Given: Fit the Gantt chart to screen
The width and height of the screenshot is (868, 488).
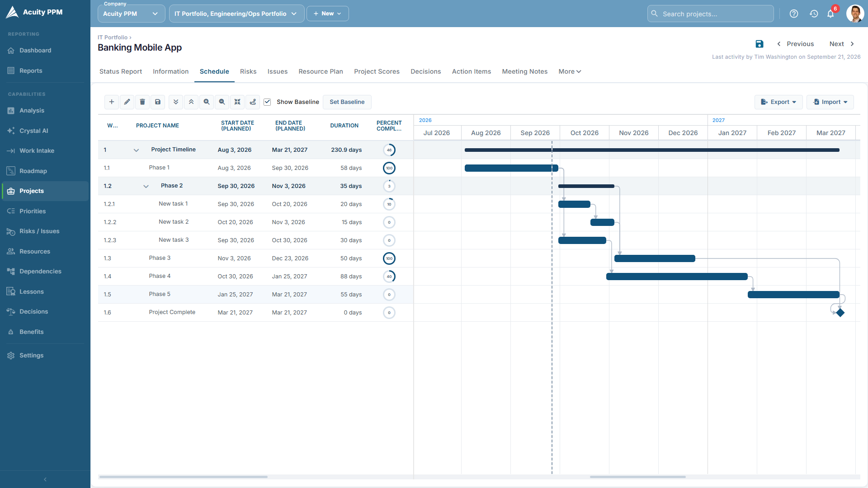Looking at the screenshot, I should 237,102.
